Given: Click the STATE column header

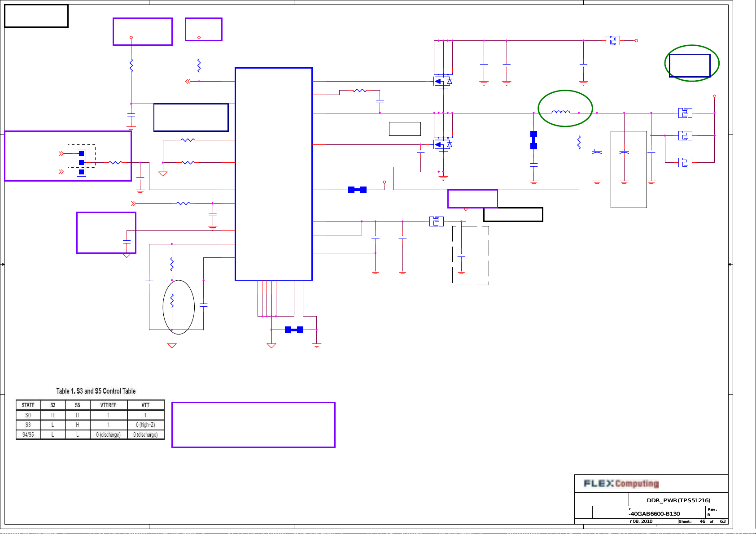Looking at the screenshot, I should point(28,405).
